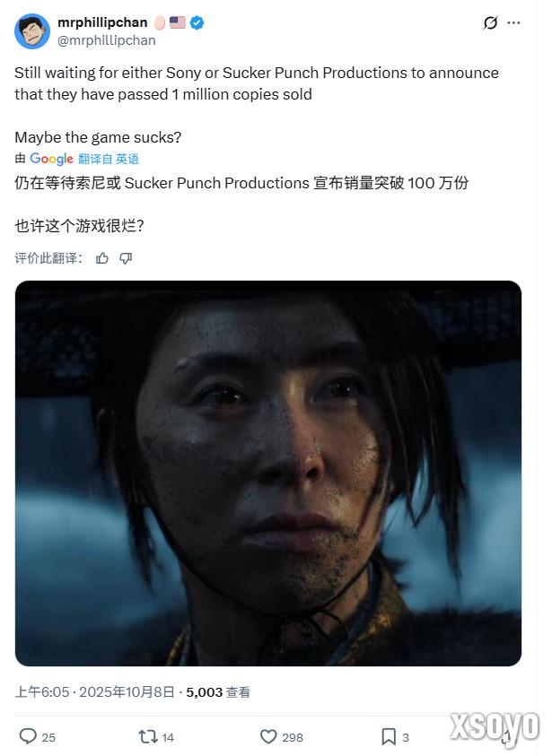The height and width of the screenshot is (756, 552).
Task: Rate translation with thumbs up
Action: point(101,258)
